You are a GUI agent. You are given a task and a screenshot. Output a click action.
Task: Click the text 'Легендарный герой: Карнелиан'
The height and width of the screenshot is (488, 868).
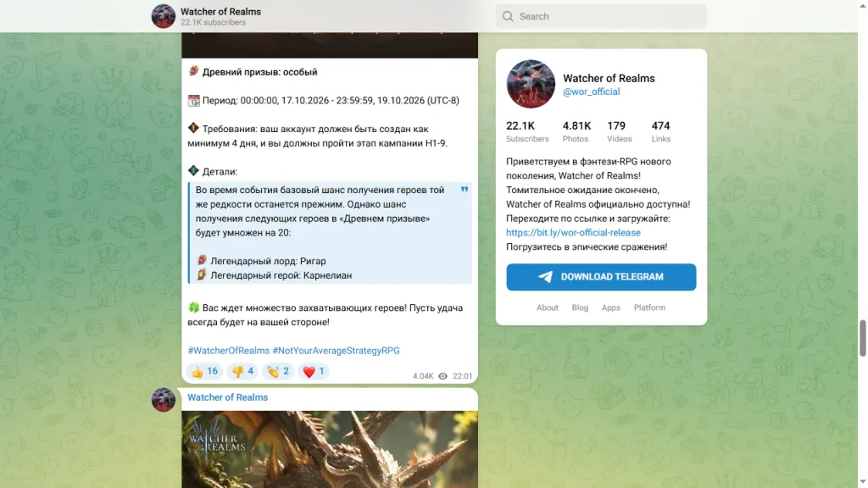pyautogui.click(x=281, y=275)
